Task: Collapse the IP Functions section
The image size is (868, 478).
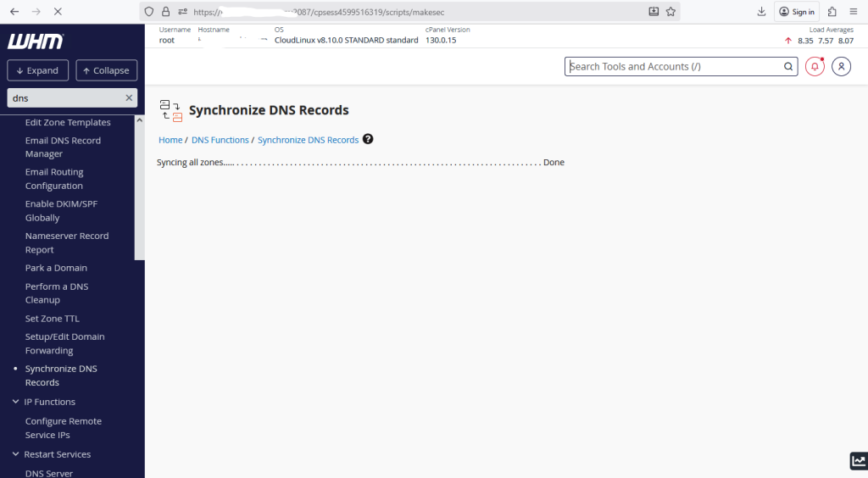Action: point(16,402)
